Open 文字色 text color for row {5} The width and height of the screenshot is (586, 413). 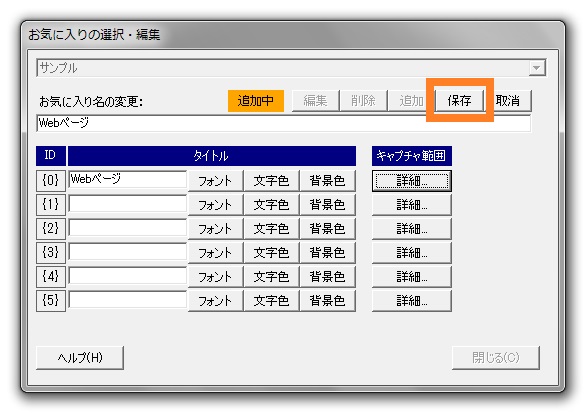(x=271, y=300)
